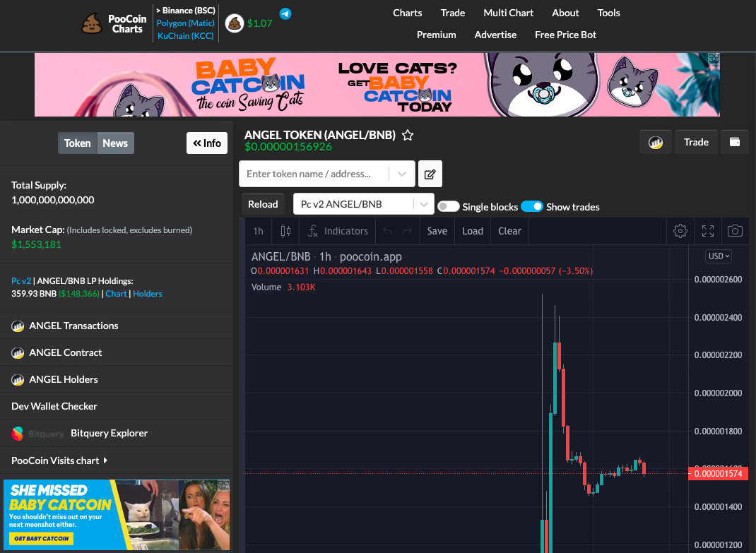The width and height of the screenshot is (756, 553).
Task: Open Dev Wallet Checker
Action: 54,406
